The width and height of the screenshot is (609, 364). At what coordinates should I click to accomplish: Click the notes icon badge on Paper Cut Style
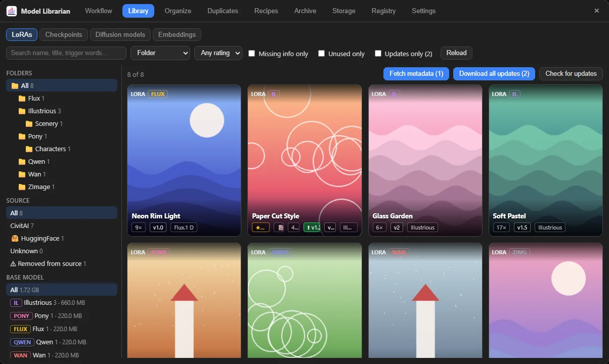[x=279, y=227]
